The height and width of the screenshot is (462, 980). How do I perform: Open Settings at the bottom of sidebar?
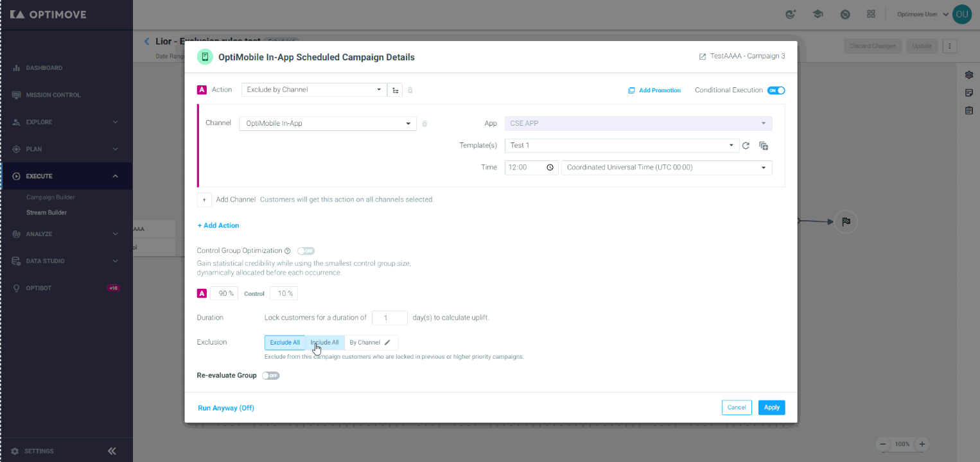39,451
